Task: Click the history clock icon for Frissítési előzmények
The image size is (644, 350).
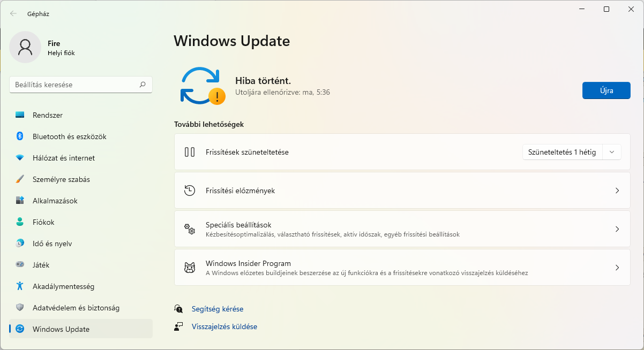Action: pyautogui.click(x=190, y=191)
